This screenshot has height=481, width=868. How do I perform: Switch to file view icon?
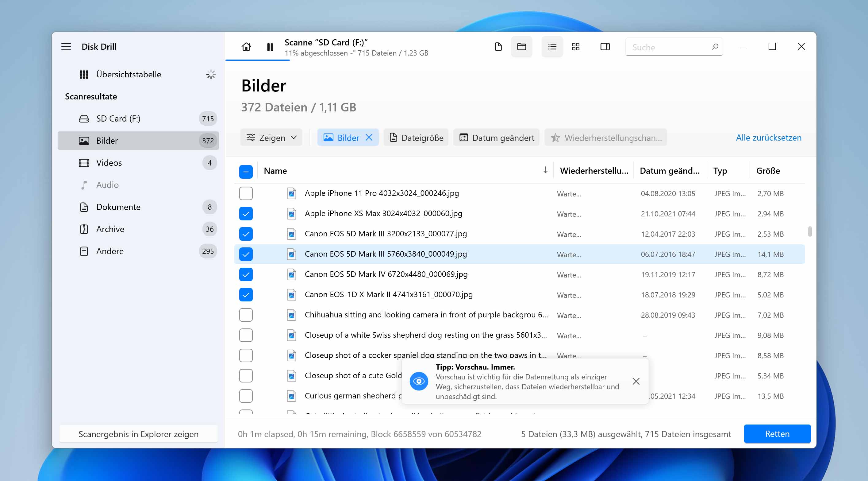pyautogui.click(x=498, y=47)
